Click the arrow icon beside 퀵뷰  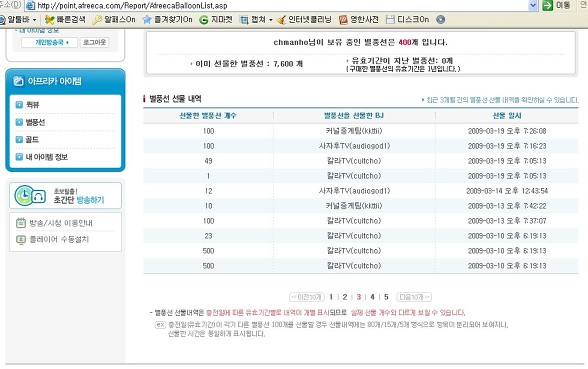pyautogui.click(x=19, y=105)
